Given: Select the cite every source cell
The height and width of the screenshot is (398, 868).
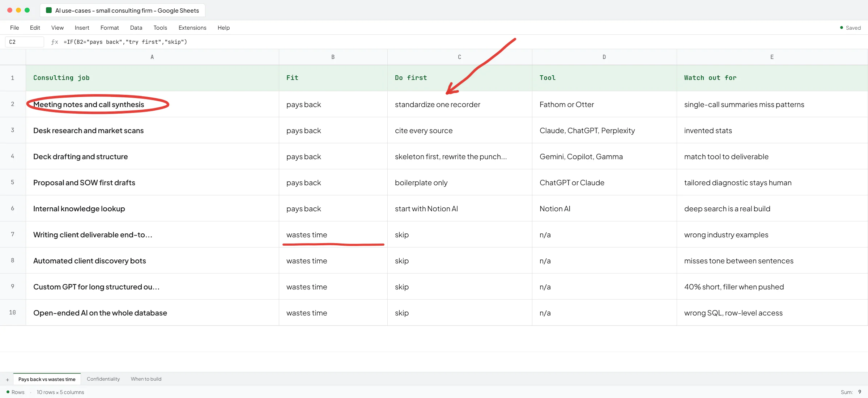Looking at the screenshot, I should 460,130.
